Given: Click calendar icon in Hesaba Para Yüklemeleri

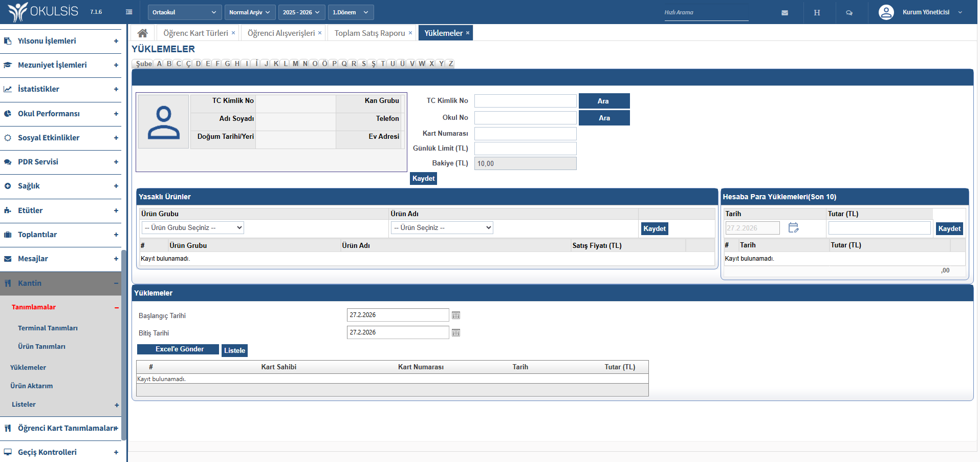Looking at the screenshot, I should 793,228.
